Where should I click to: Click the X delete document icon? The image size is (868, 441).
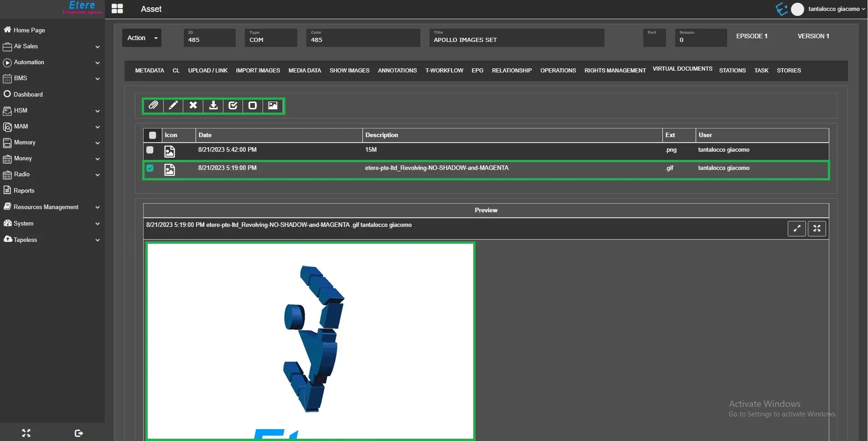point(193,106)
